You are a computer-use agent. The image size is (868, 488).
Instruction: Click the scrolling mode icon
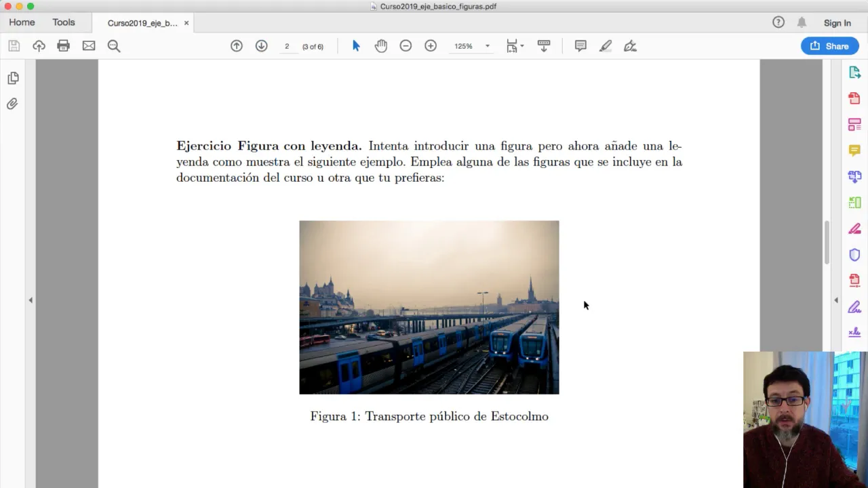pos(544,46)
